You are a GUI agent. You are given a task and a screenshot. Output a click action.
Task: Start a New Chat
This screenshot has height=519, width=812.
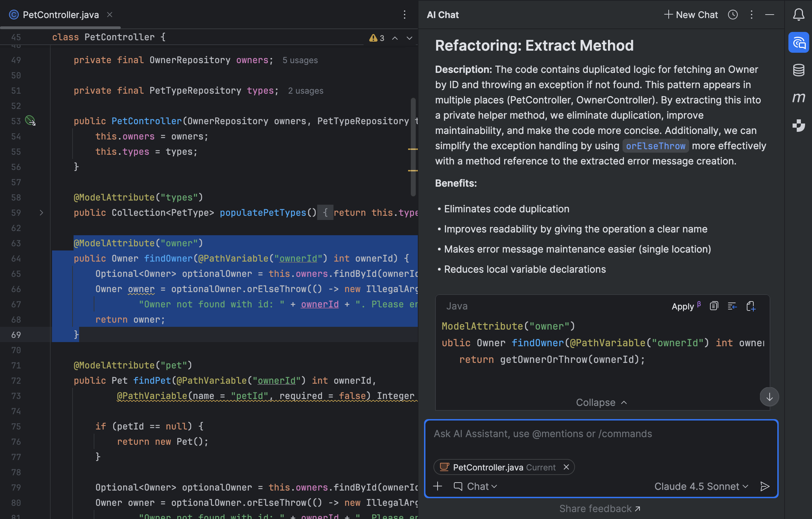coord(690,15)
